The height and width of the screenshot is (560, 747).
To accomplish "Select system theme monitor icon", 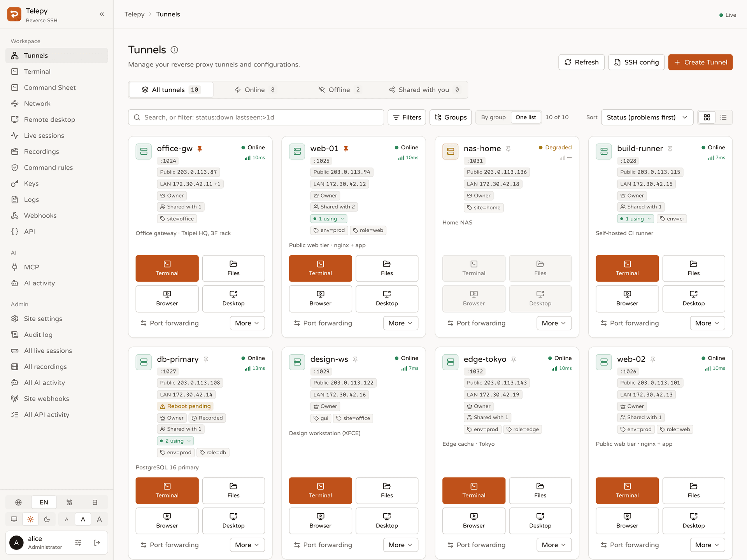I will 14,519.
